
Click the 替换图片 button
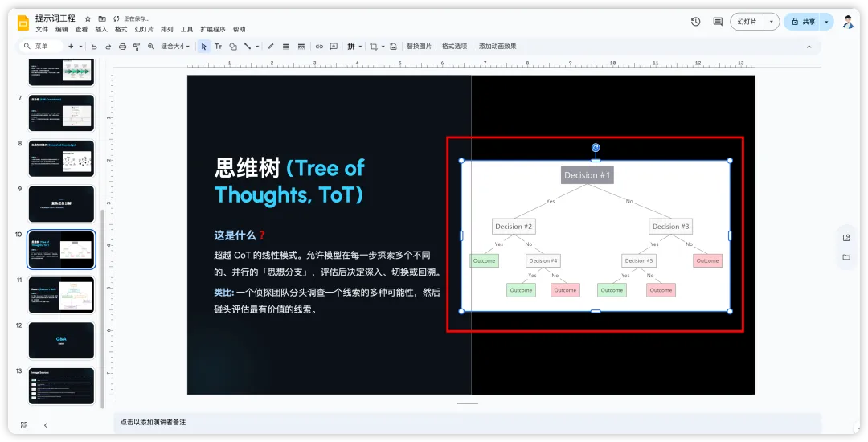(419, 47)
